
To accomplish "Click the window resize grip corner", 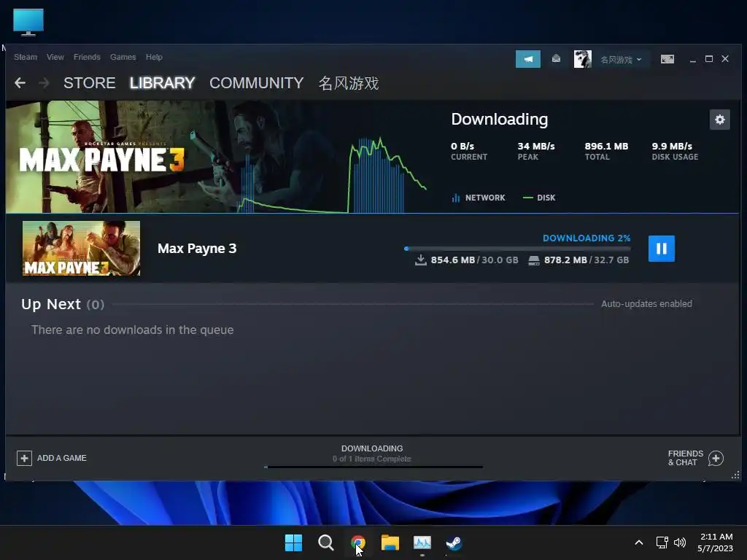I will tap(735, 475).
